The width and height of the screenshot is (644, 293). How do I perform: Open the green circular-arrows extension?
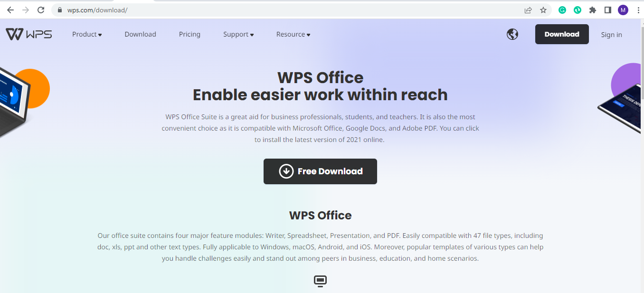point(578,10)
